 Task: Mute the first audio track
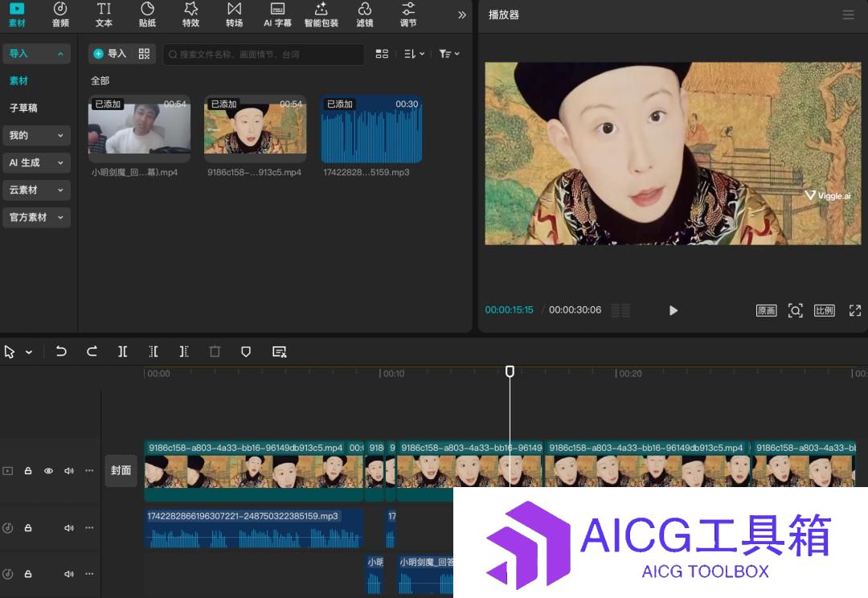coord(69,528)
